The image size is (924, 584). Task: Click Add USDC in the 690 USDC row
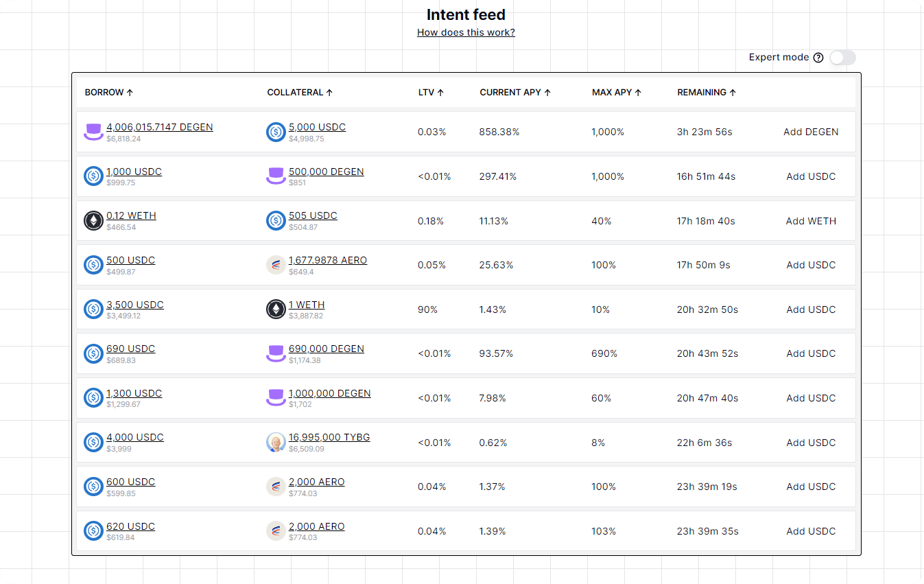pos(811,353)
